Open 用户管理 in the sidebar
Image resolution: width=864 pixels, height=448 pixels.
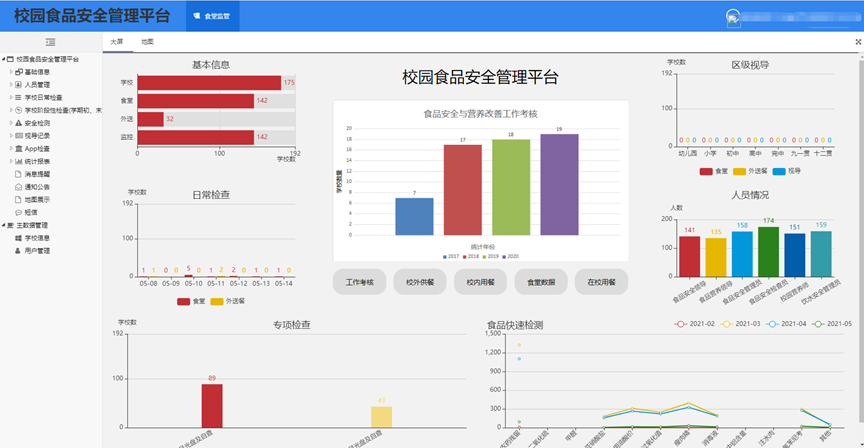click(x=36, y=251)
